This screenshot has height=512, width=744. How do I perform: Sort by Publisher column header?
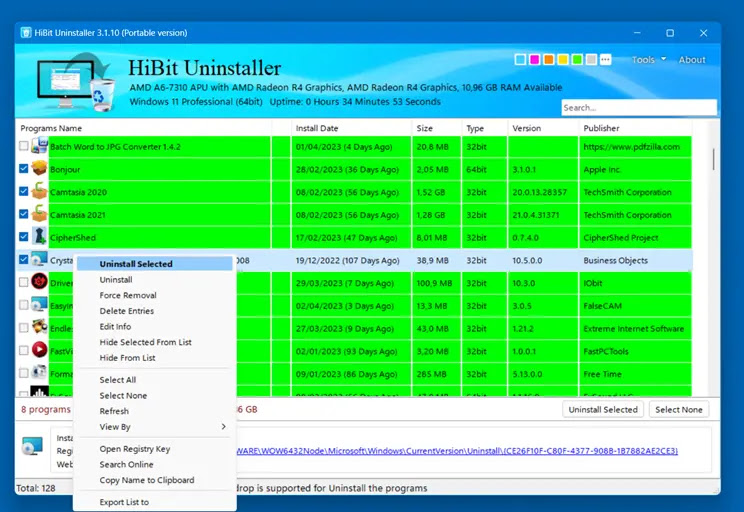[635, 128]
